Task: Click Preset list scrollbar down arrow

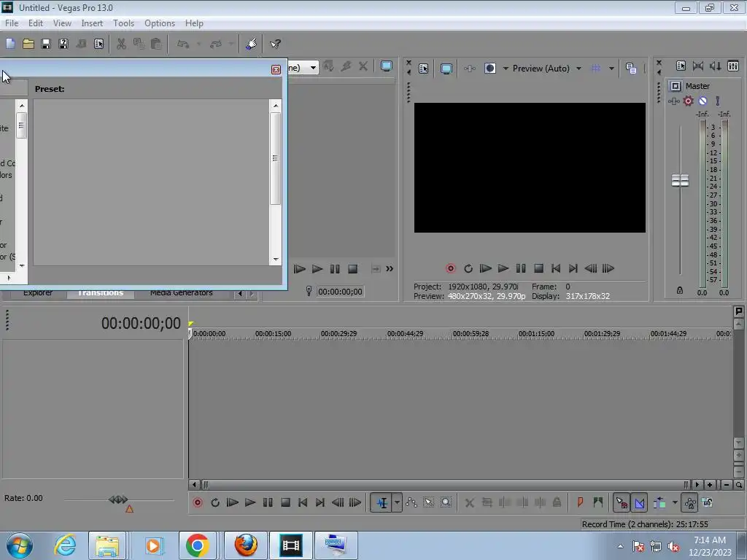Action: pos(276,260)
